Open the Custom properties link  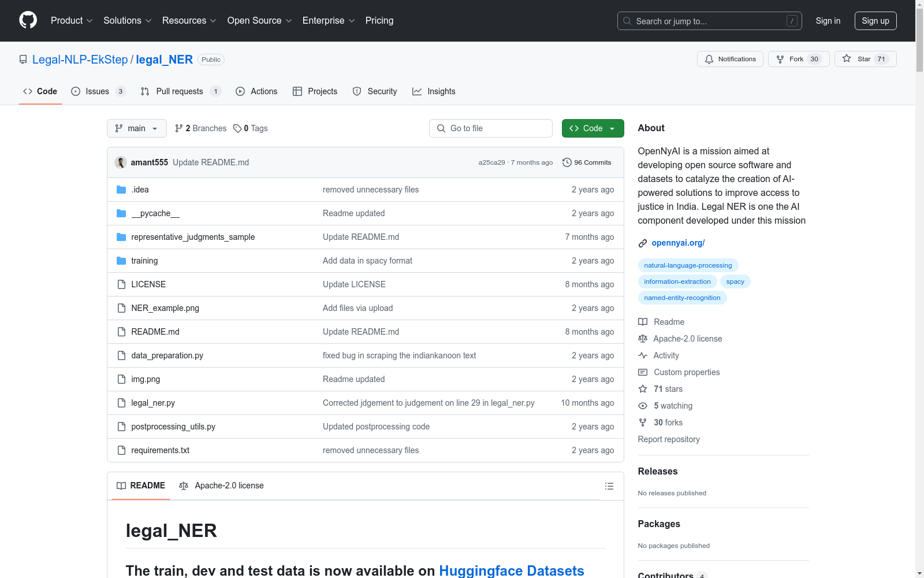click(679, 372)
